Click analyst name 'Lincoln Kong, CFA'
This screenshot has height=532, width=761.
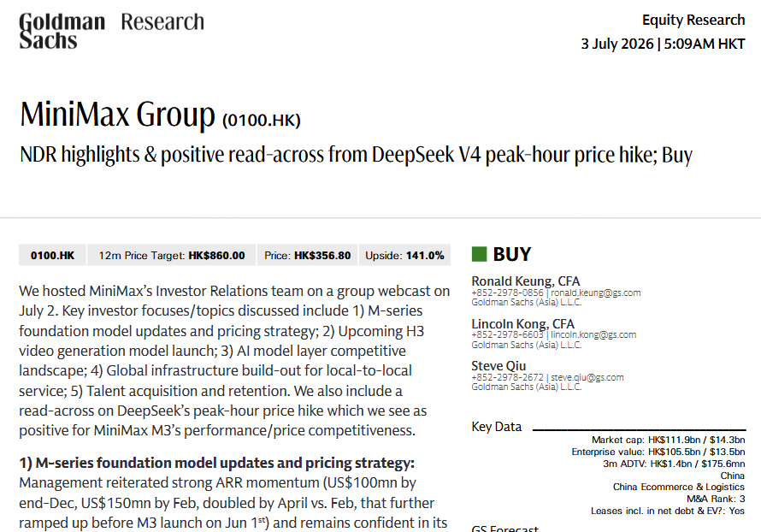[x=522, y=323]
